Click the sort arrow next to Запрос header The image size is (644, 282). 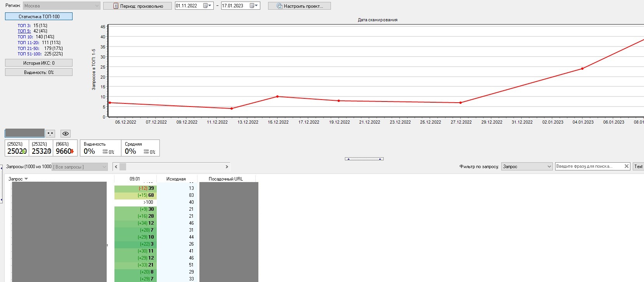click(26, 179)
